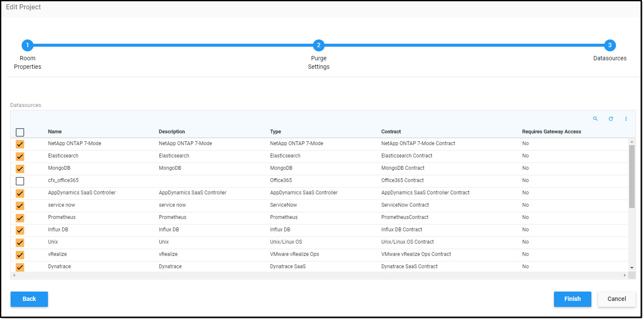
Task: Uncheck the Dynatrace row checkbox
Action: click(x=20, y=267)
